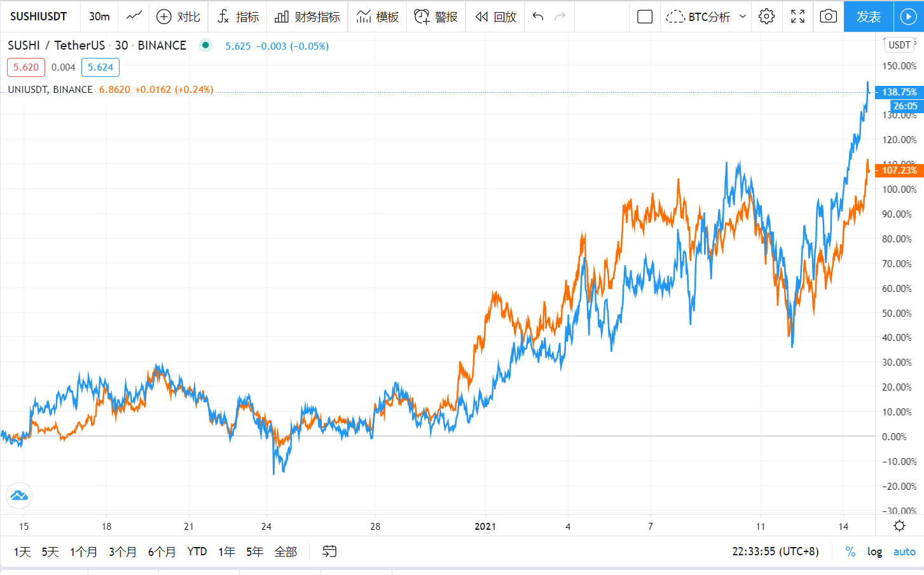This screenshot has height=575, width=924.
Task: Select the YTD range tab
Action: (x=197, y=551)
